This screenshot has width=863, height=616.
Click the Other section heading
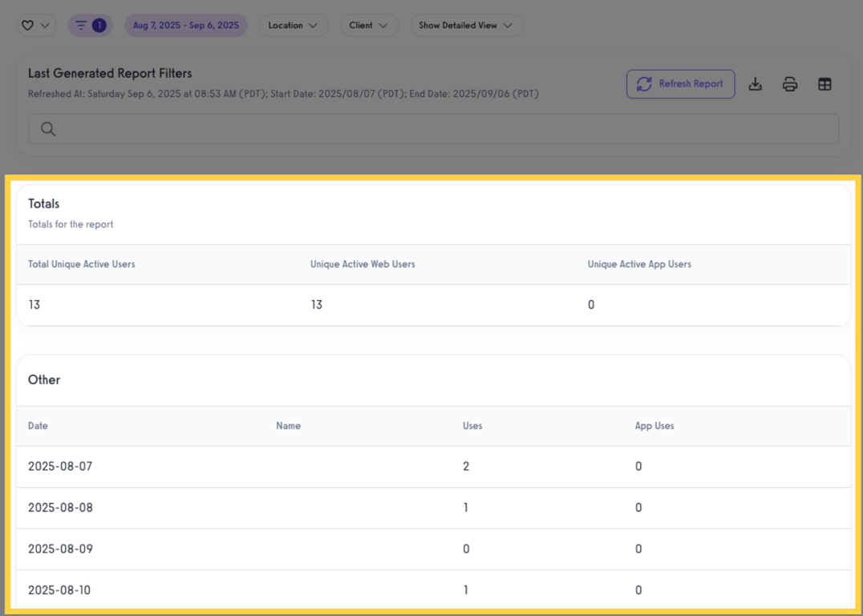click(44, 380)
